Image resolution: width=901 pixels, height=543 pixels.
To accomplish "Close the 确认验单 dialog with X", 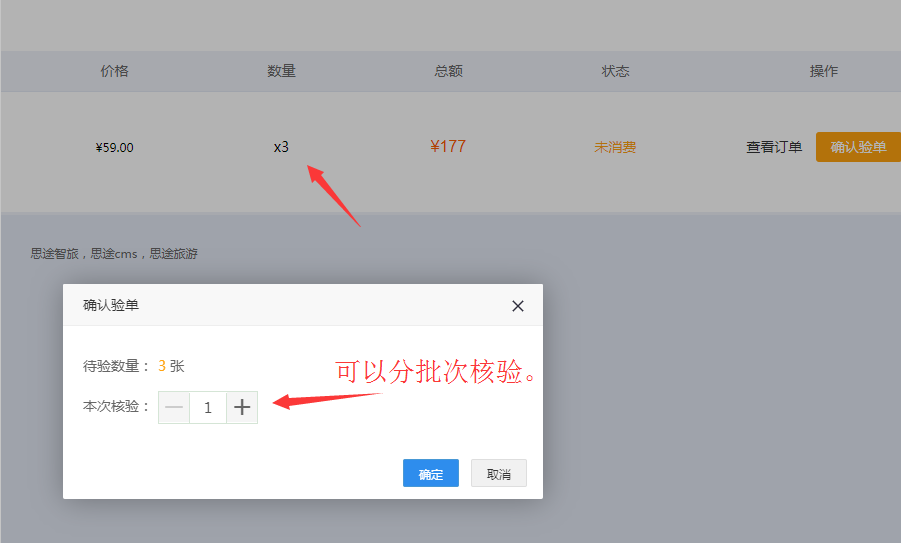I will tap(518, 306).
